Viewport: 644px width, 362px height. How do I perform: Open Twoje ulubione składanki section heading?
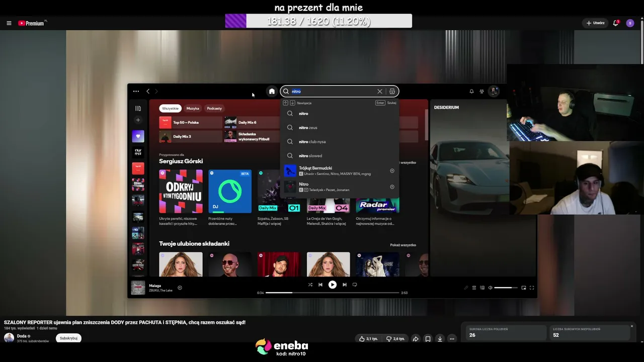(194, 244)
